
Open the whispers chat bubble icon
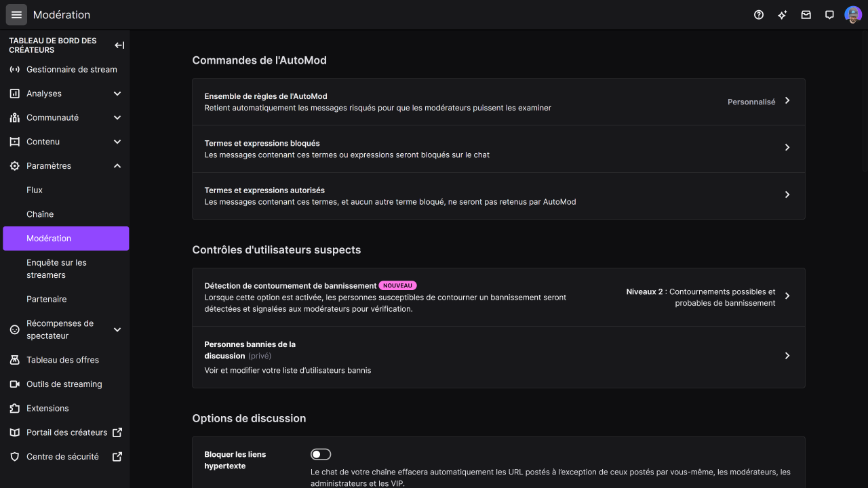tap(829, 15)
